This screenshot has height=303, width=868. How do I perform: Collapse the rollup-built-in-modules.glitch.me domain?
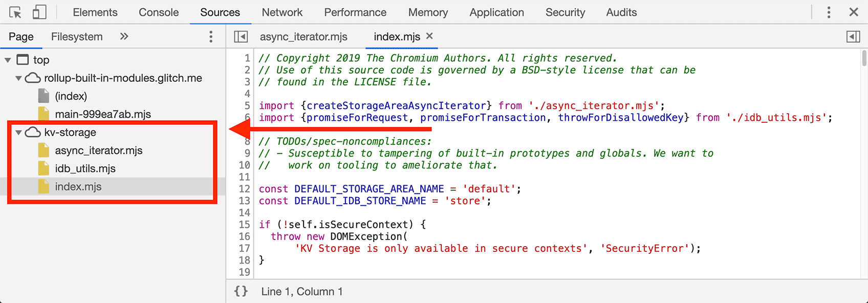click(x=19, y=78)
